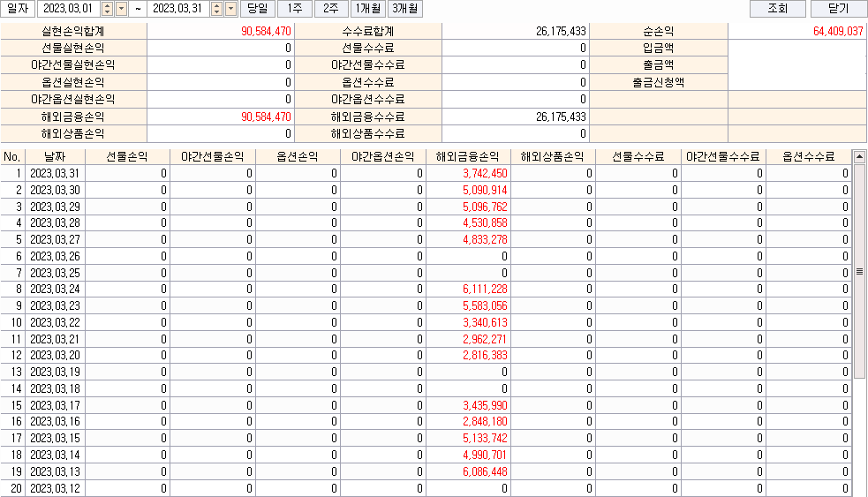The image size is (868, 497).
Task: Click the 순손익 value 64,409,037
Action: tap(796, 31)
